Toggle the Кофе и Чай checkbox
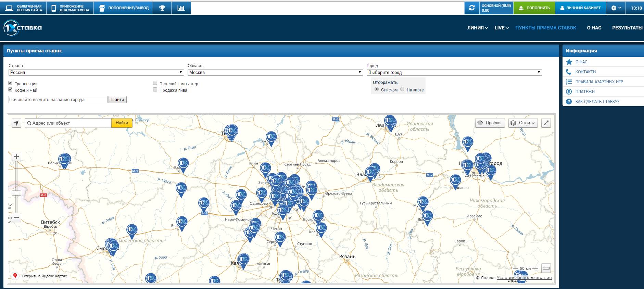Viewport: 644px width, 289px height. point(10,90)
